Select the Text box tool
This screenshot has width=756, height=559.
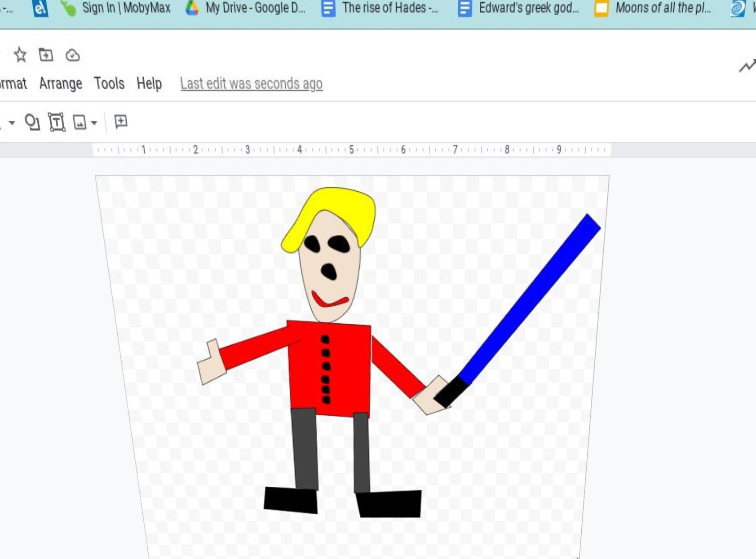coord(57,122)
